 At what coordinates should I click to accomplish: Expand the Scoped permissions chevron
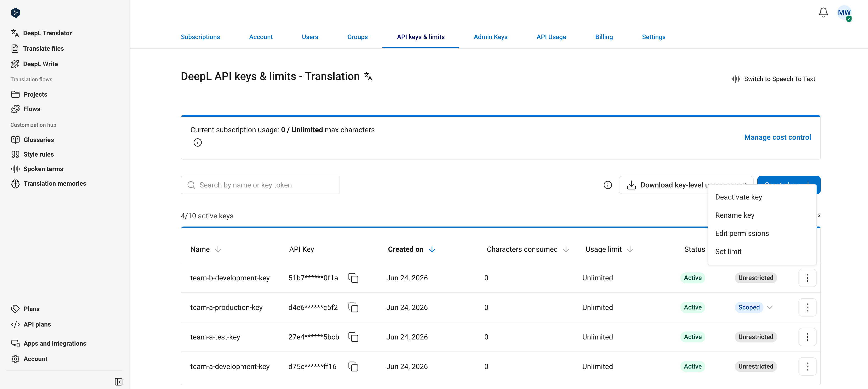[x=770, y=307]
